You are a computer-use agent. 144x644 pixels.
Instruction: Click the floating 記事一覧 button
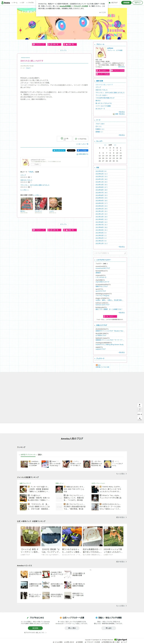(140, 414)
